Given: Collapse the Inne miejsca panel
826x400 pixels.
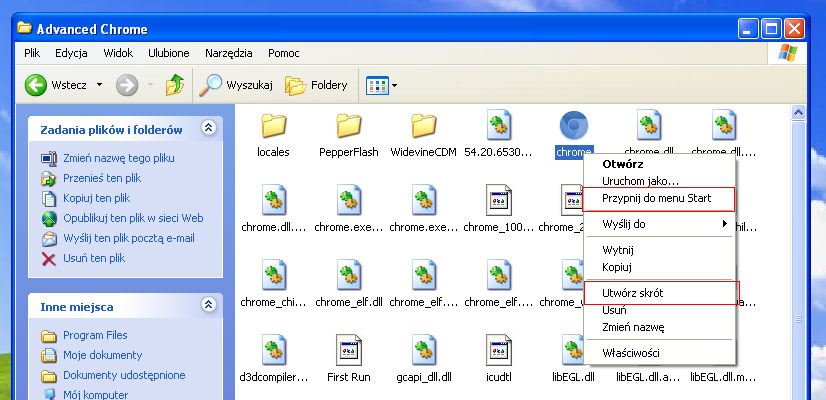Looking at the screenshot, I should 209,305.
